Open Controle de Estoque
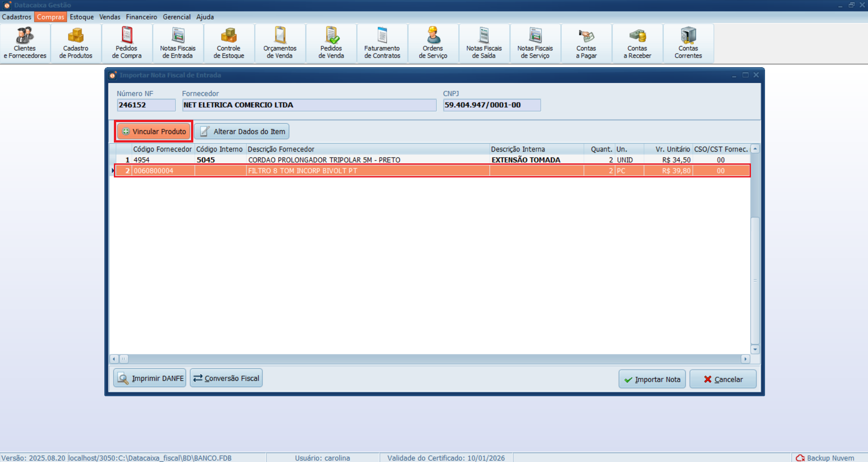Viewport: 868px width, 462px height. [229, 43]
